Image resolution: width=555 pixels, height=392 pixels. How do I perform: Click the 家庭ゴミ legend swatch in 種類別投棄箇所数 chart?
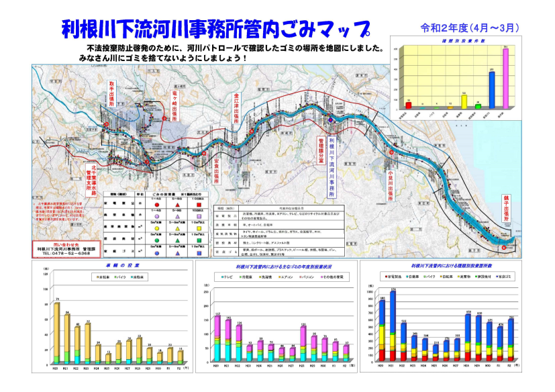498,277
